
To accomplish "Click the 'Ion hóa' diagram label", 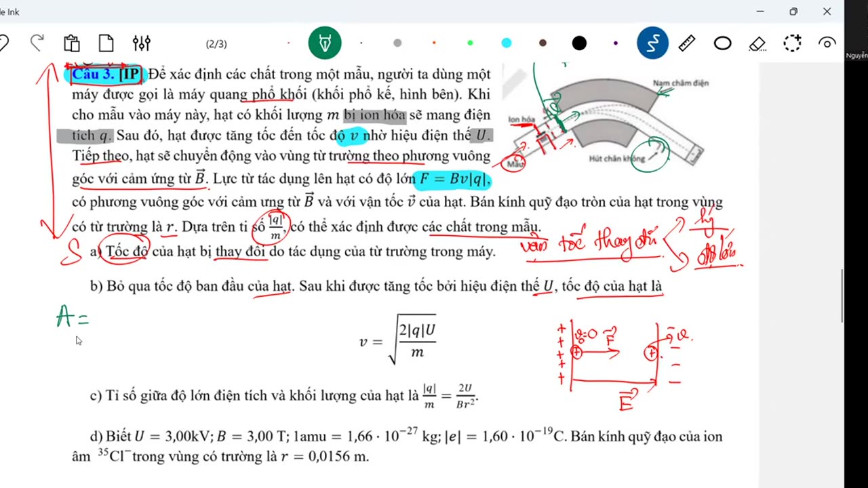I will coord(521,120).
